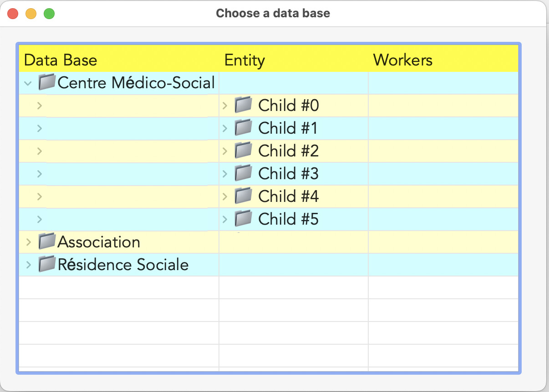Viewport: 549px width, 392px height.
Task: Expand the Child #2 entity chevron
Action: coord(225,151)
